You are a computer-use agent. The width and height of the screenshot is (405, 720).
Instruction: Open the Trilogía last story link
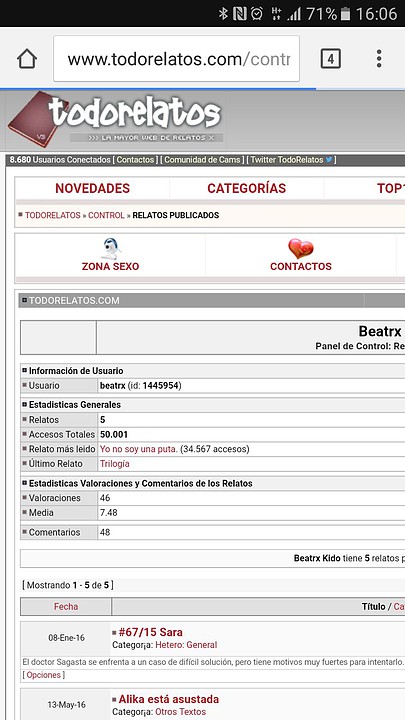click(x=115, y=464)
